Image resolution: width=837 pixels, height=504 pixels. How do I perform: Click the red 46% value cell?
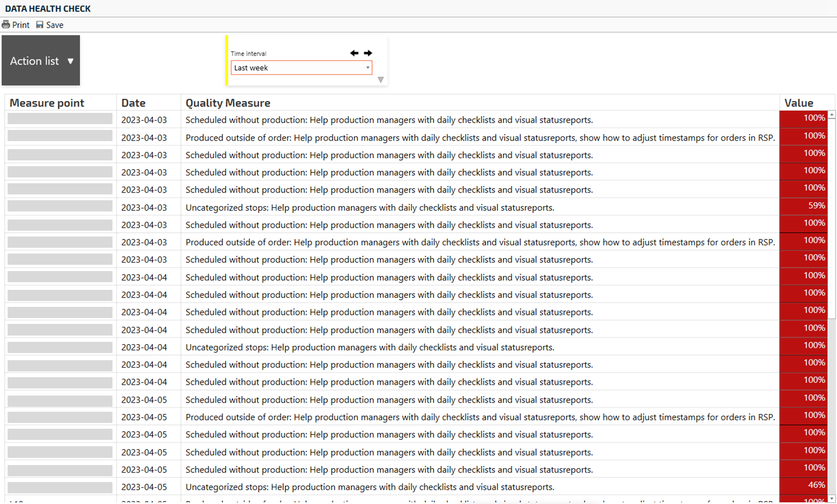803,486
